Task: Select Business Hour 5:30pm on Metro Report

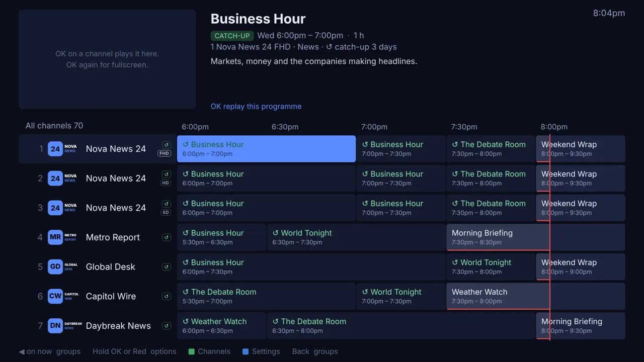Action: pos(221,237)
